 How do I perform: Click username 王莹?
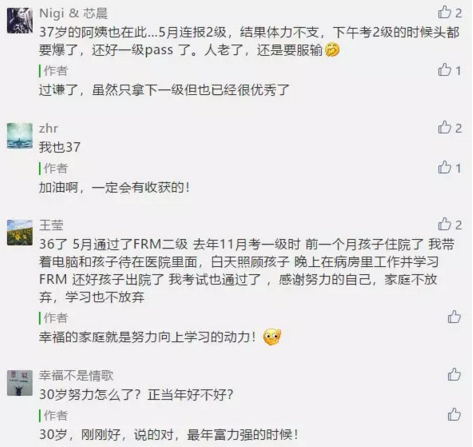(x=51, y=225)
